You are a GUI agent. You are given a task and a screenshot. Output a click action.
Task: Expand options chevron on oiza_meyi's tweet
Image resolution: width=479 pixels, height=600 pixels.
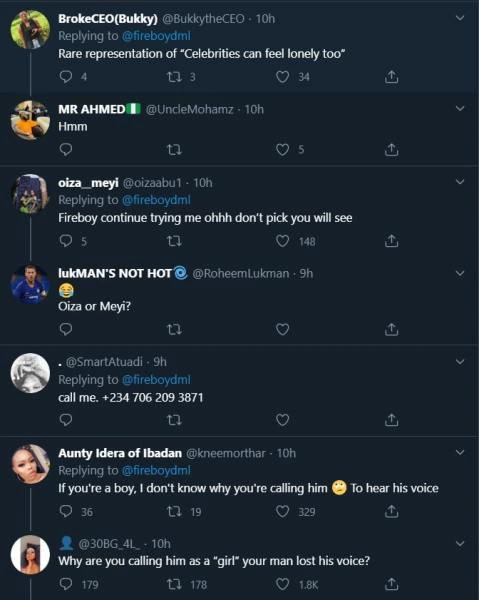pyautogui.click(x=460, y=182)
